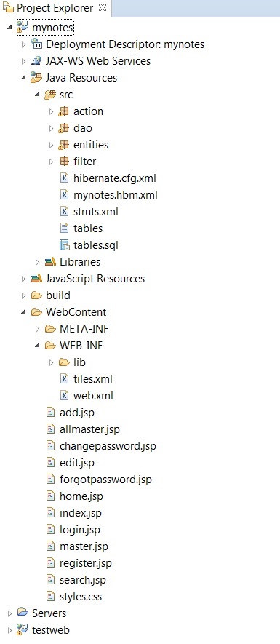The height and width of the screenshot is (644, 280).
Task: Expand the build folder
Action: (x=23, y=295)
